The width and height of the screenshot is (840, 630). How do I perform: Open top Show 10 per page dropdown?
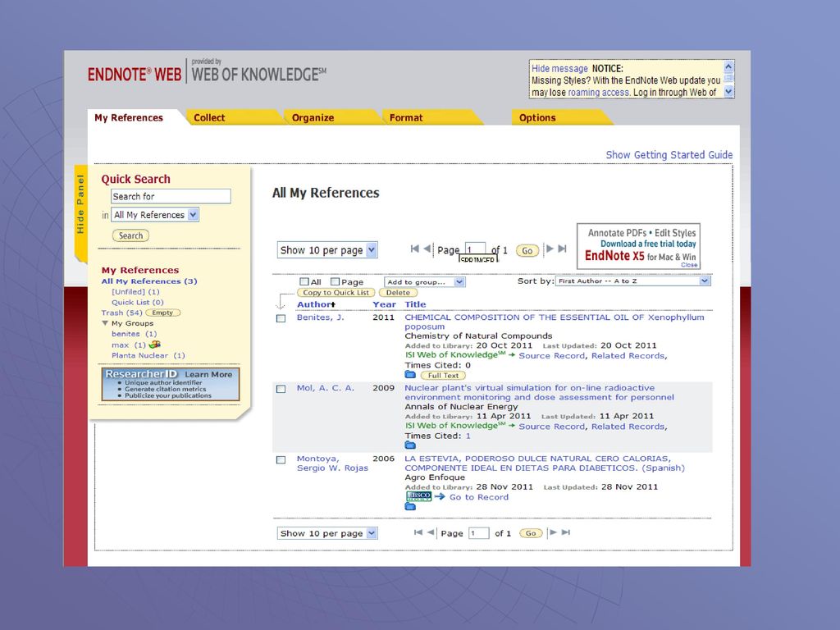327,250
